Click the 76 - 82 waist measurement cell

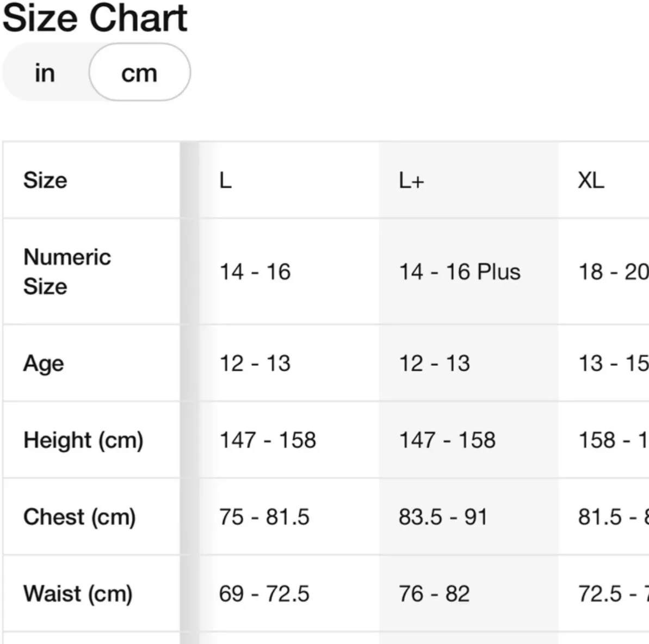click(x=434, y=593)
